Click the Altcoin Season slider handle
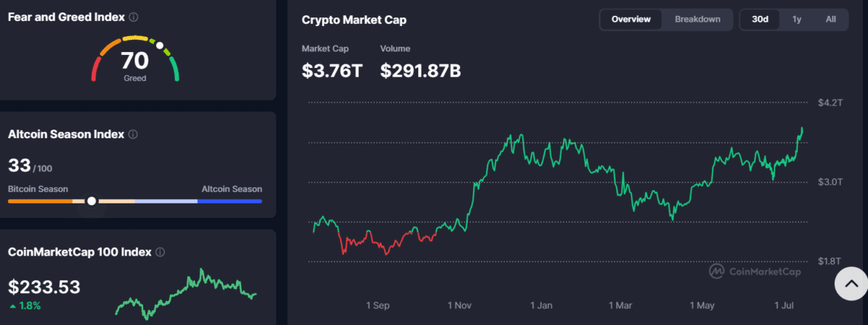 pos(91,201)
